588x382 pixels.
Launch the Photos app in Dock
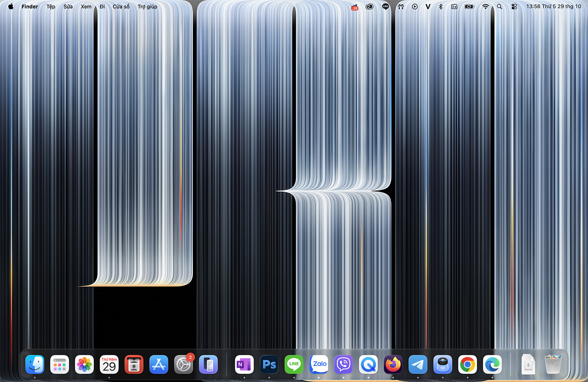click(85, 365)
